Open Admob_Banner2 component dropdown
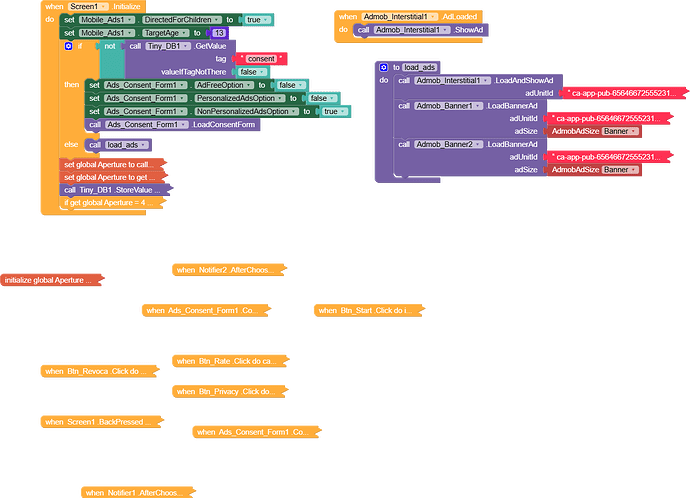 pos(449,144)
